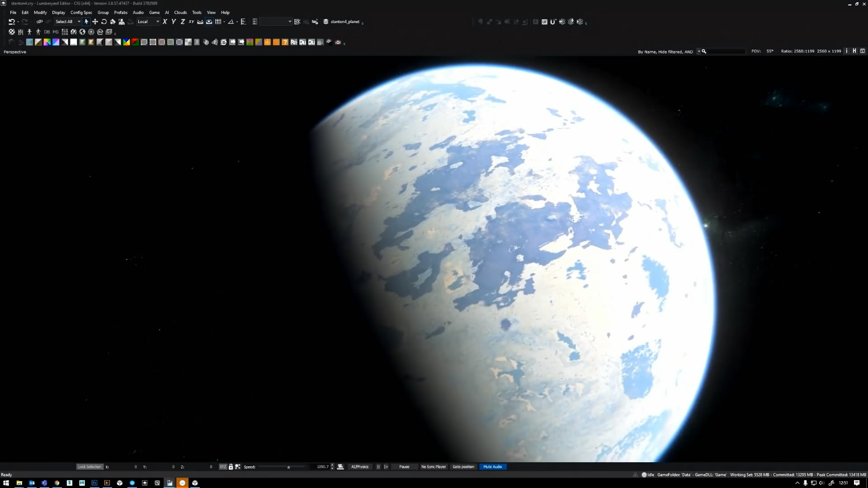This screenshot has width=868, height=488.
Task: Open the angle snap dropdown arrow
Action: click(237, 22)
